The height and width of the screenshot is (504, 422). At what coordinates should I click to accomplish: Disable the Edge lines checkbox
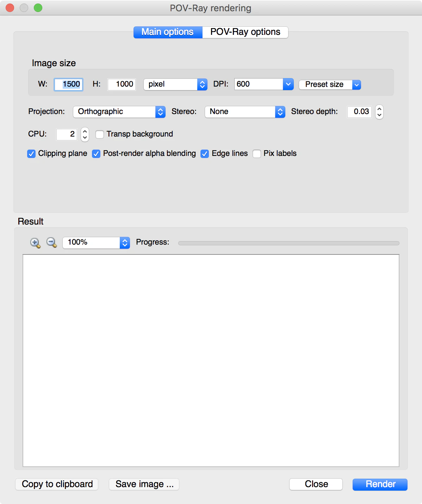coord(205,154)
